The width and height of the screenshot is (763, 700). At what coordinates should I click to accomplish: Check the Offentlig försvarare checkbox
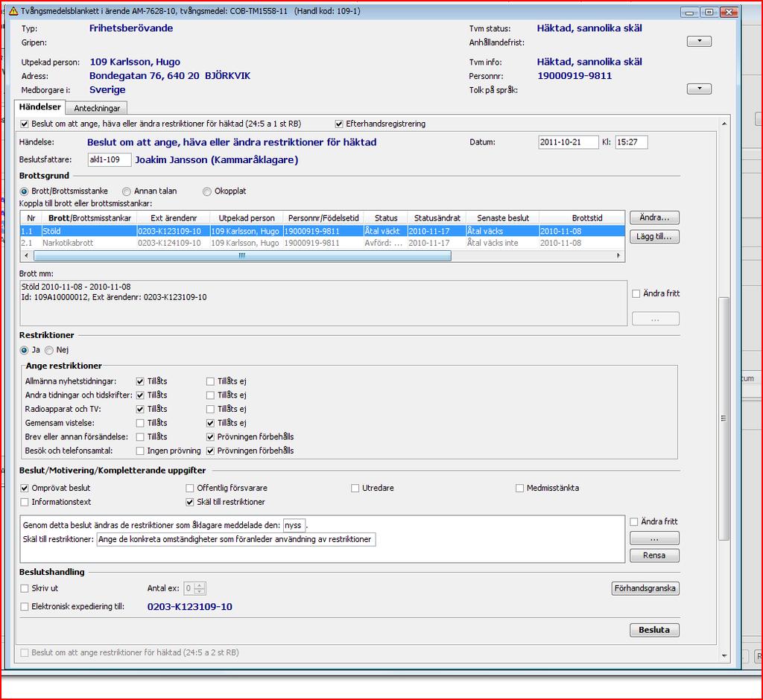point(190,488)
